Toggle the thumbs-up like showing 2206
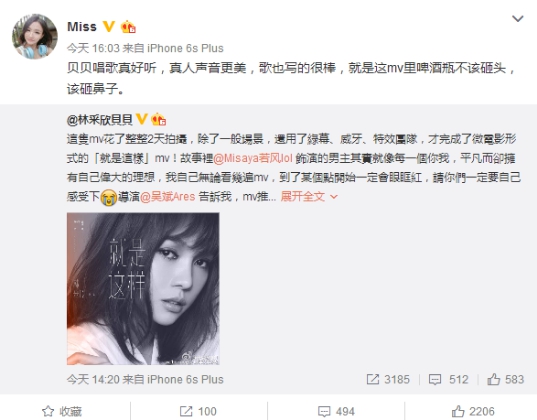The height and width of the screenshot is (420, 537). [473, 411]
